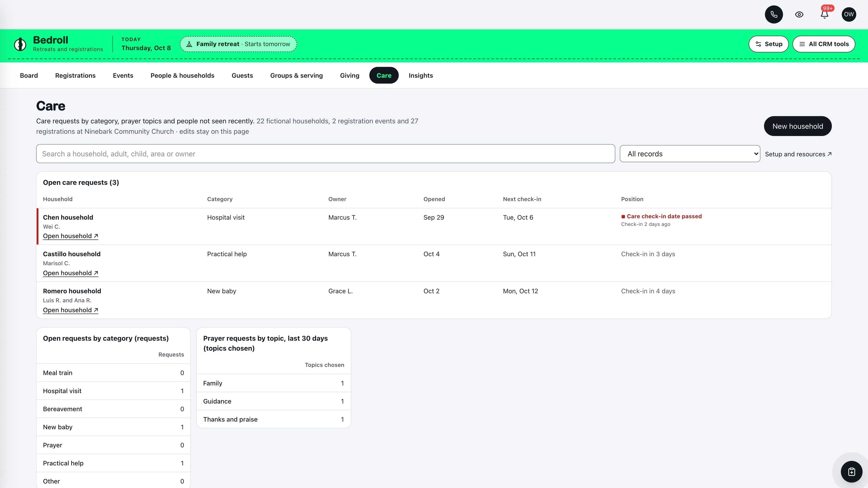Click the New household button
Screen dimensions: 868x488
pos(797,126)
